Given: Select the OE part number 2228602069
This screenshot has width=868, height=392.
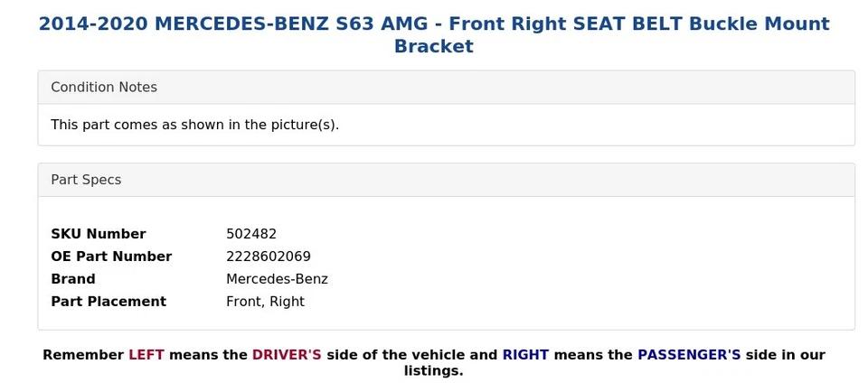Looking at the screenshot, I should [269, 257].
